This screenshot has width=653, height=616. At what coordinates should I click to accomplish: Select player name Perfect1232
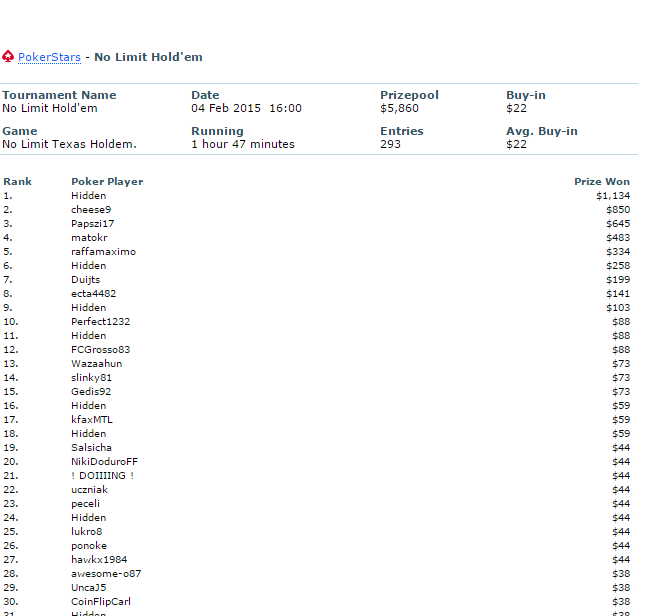pos(100,322)
